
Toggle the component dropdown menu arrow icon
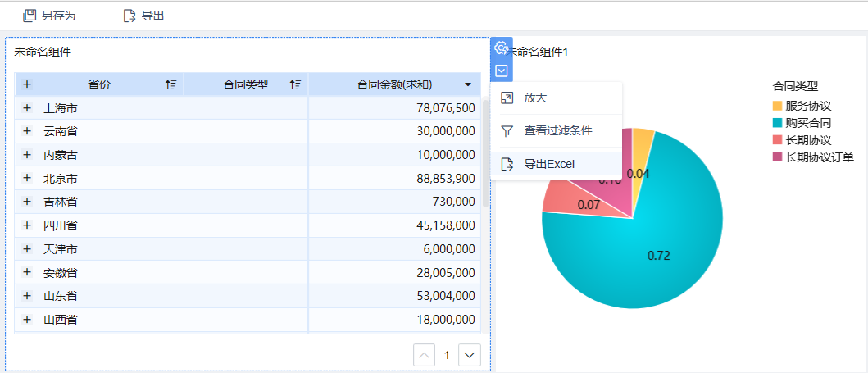(502, 71)
